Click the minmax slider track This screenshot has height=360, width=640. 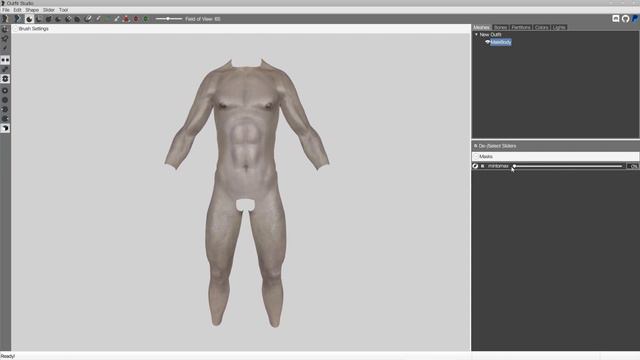tap(568, 166)
